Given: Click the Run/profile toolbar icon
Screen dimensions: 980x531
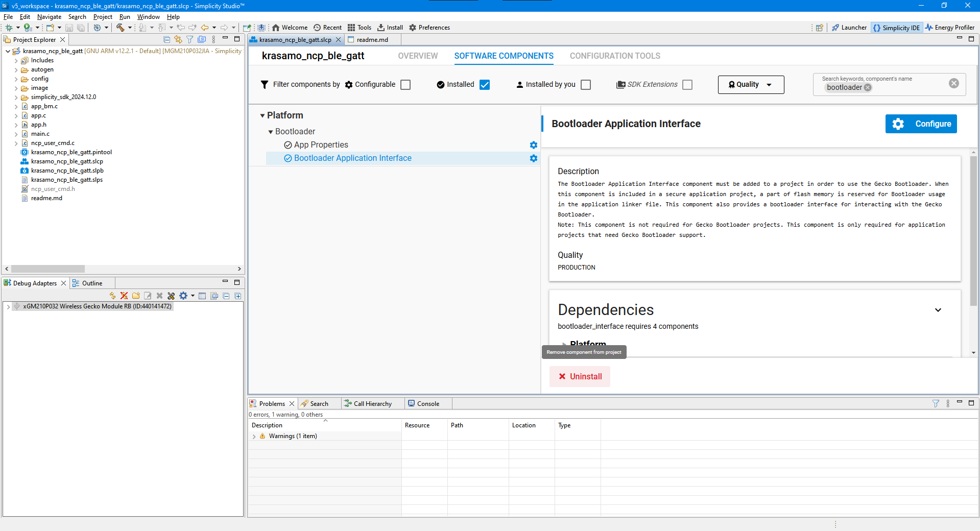Looking at the screenshot, I should tap(28, 28).
